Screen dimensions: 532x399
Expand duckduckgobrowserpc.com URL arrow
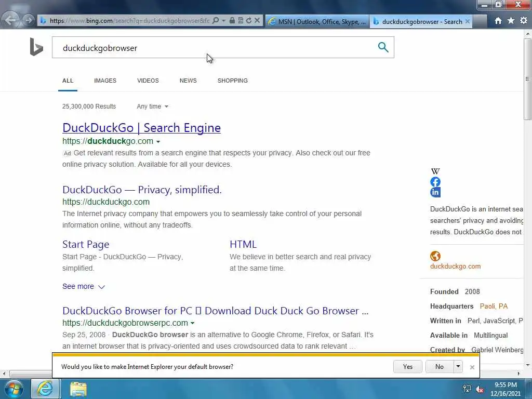click(192, 323)
